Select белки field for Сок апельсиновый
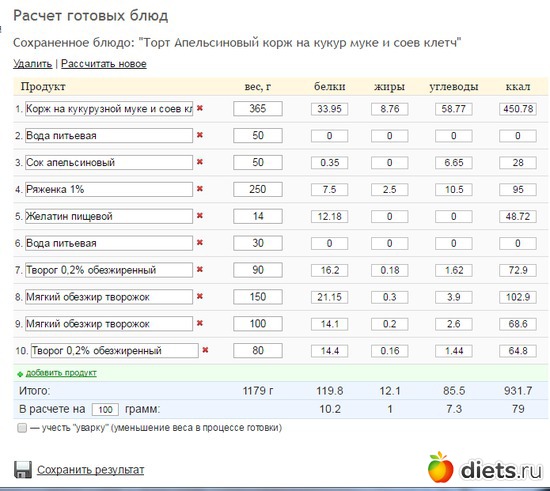This screenshot has width=550, height=491. click(329, 163)
